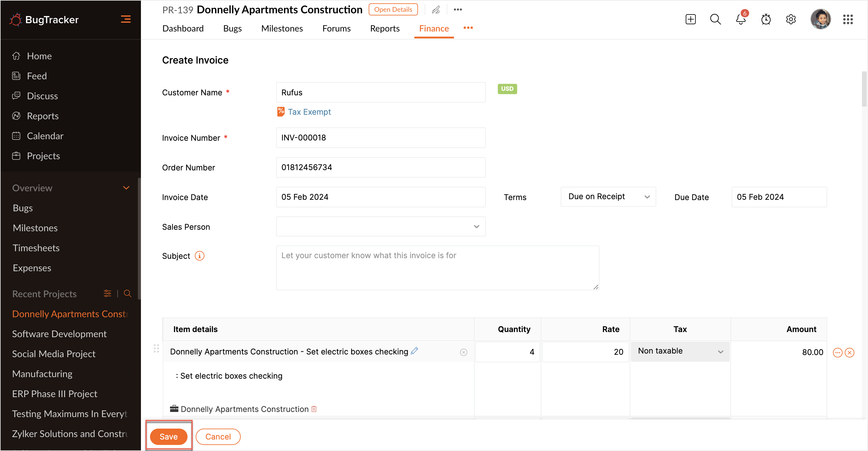868x451 pixels.
Task: Open the Terms Due on Receipt dropdown
Action: point(608,197)
